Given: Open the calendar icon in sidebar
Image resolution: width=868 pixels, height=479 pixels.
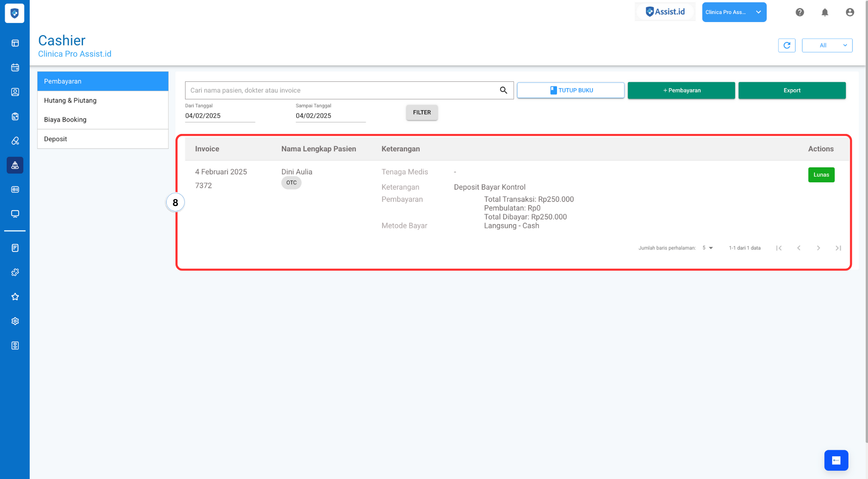Looking at the screenshot, I should 15,67.
